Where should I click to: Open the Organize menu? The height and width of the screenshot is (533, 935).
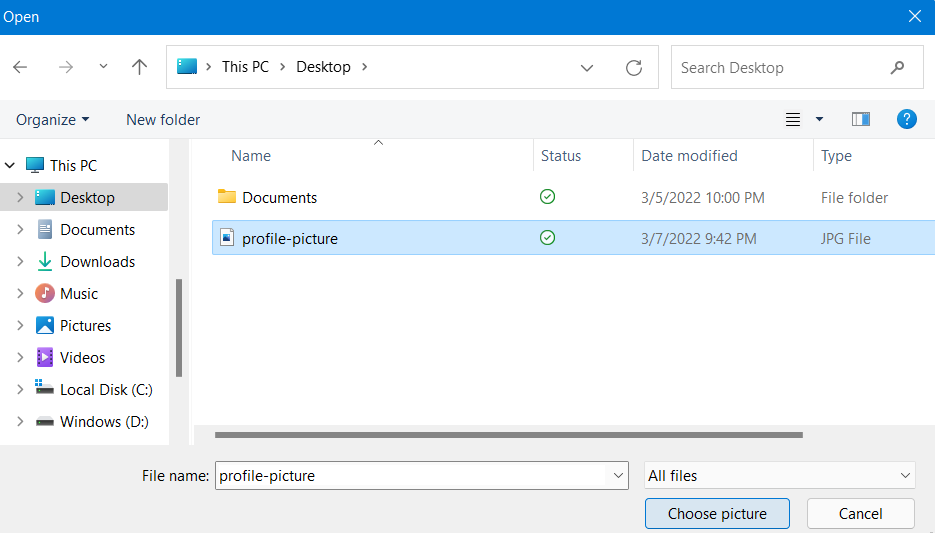(x=52, y=119)
